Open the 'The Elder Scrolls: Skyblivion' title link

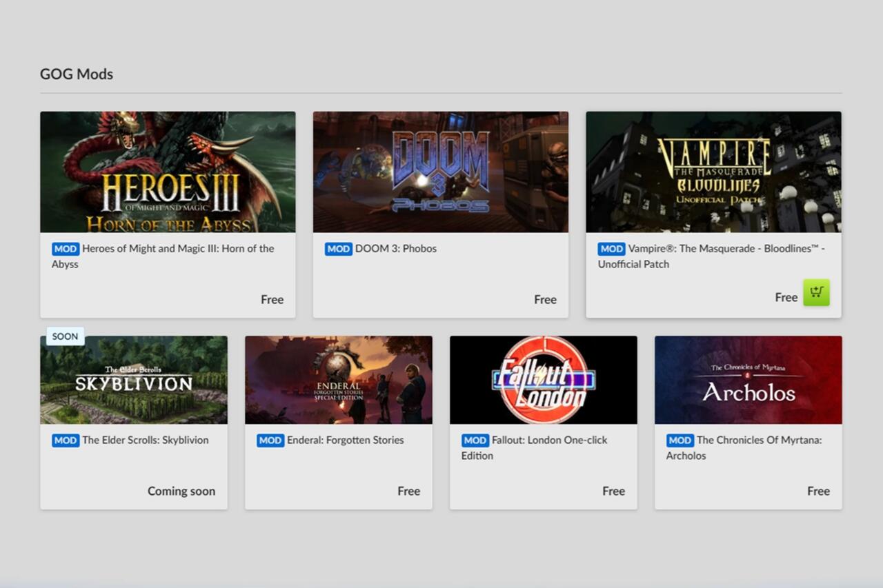(x=145, y=440)
